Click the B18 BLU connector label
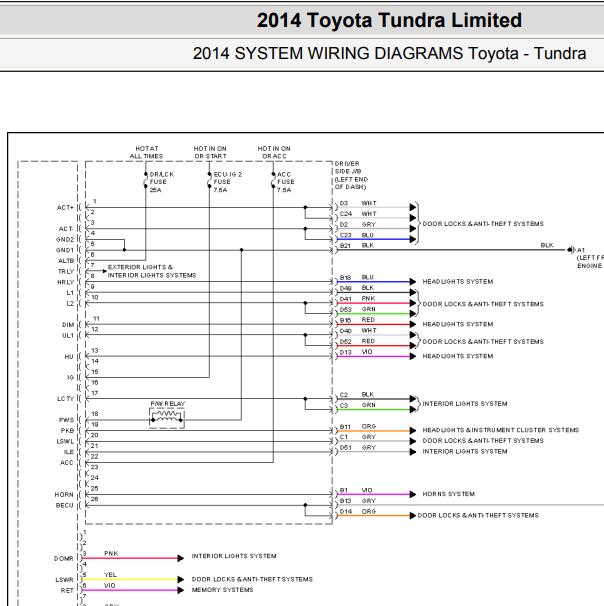604x606 pixels. [x=357, y=277]
